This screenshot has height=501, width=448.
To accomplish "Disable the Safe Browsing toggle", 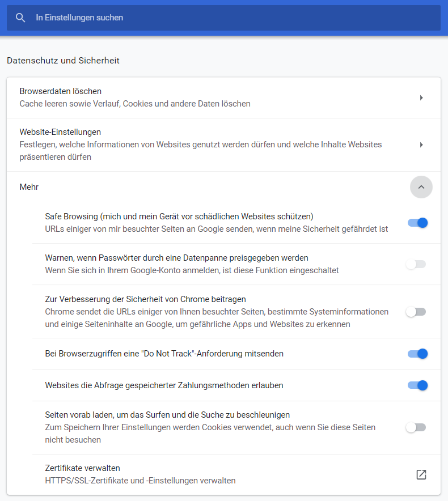I will (417, 223).
